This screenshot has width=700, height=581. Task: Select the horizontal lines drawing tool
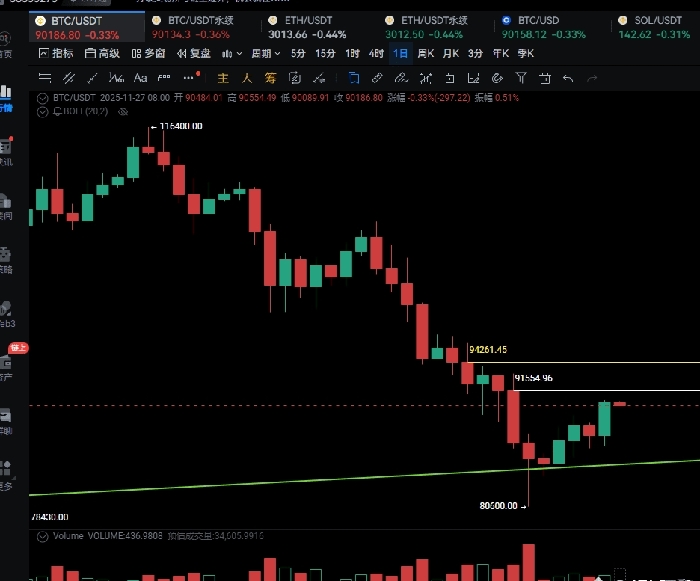(x=45, y=77)
